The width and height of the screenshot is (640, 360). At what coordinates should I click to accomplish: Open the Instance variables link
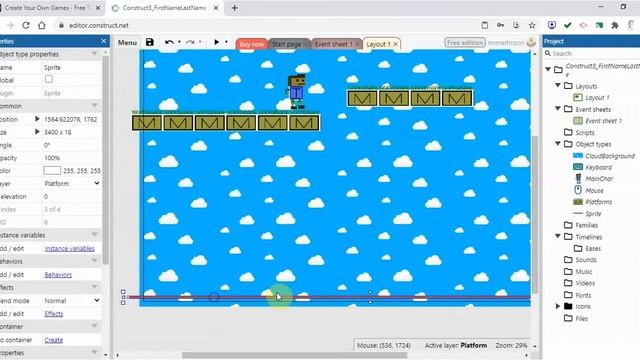69,249
